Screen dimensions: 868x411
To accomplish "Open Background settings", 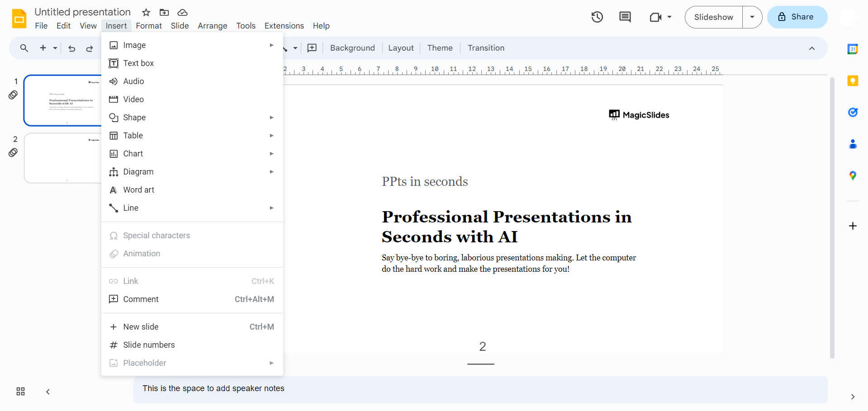I will pos(352,48).
